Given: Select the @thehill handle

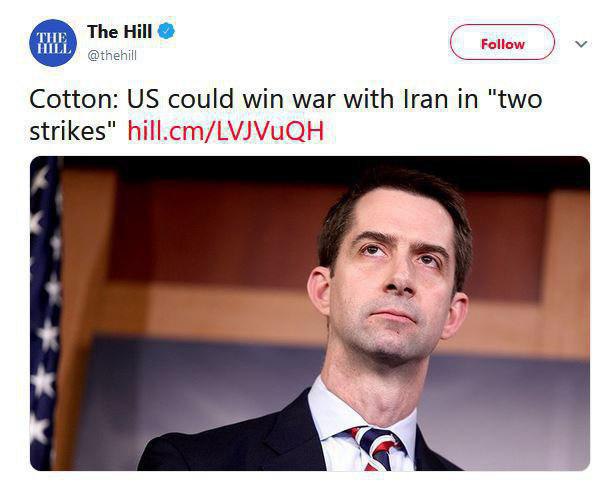Looking at the screenshot, I should (112, 55).
